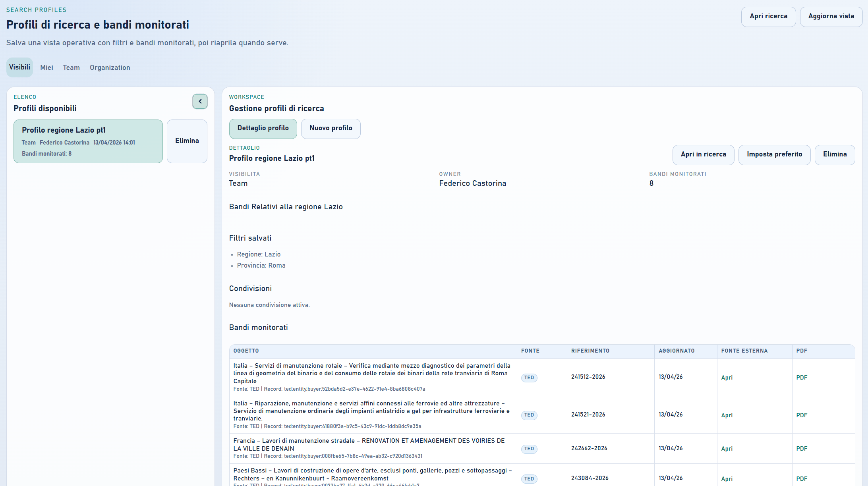
Task: Collapse the Profili disponibili sidebar panel
Action: 200,102
